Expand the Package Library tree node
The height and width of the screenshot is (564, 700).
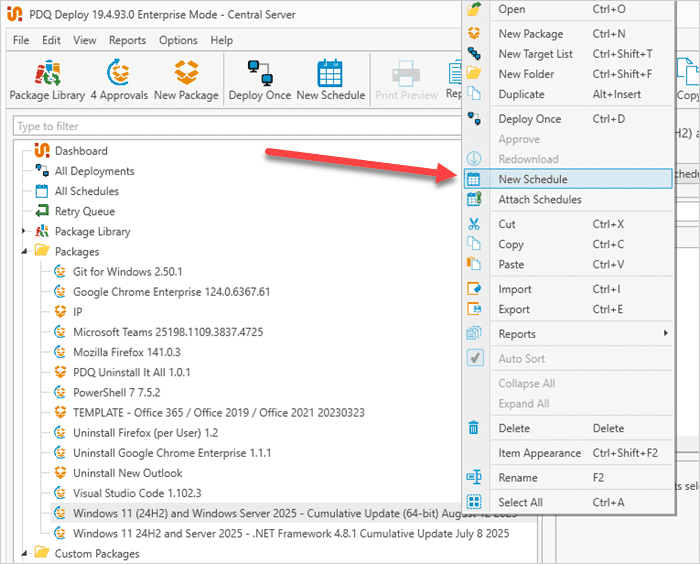24,231
